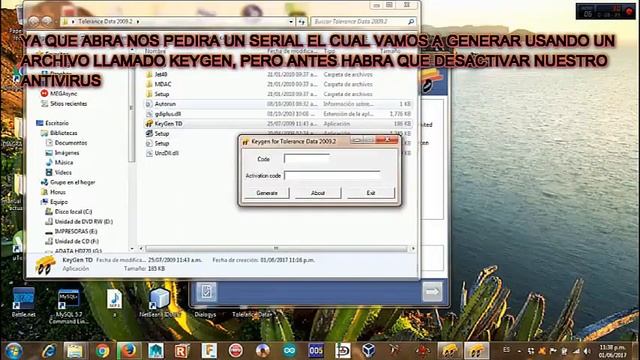Open Unidad de CD (F:)
Screen dimensions: 640x360
(72, 241)
